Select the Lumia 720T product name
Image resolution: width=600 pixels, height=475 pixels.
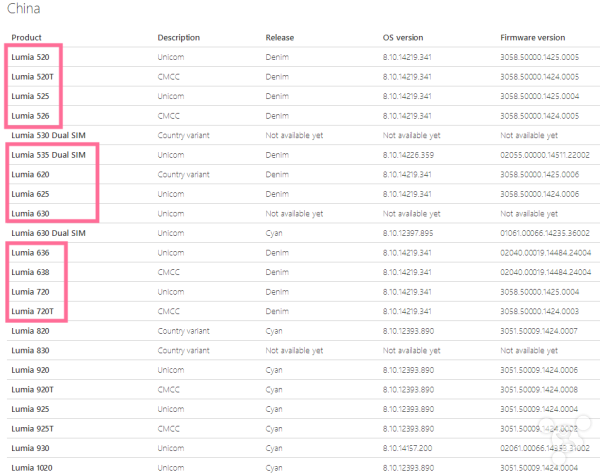[x=33, y=311]
